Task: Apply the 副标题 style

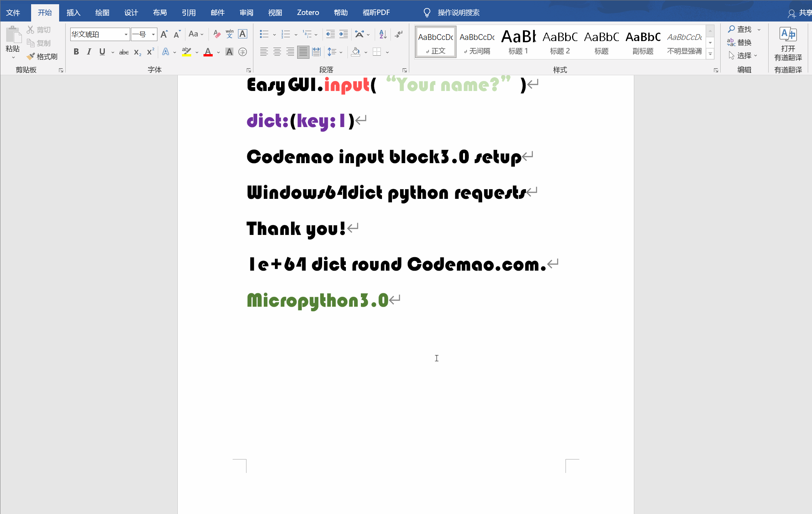Action: pyautogui.click(x=643, y=42)
